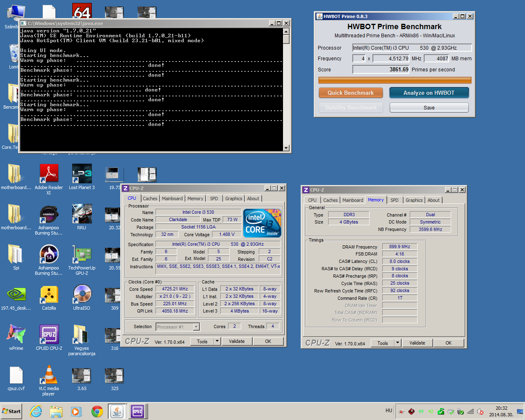Screen dimensions: 525x420
Task: Launch Windows Media Player from the taskbar
Action: pos(76,411)
